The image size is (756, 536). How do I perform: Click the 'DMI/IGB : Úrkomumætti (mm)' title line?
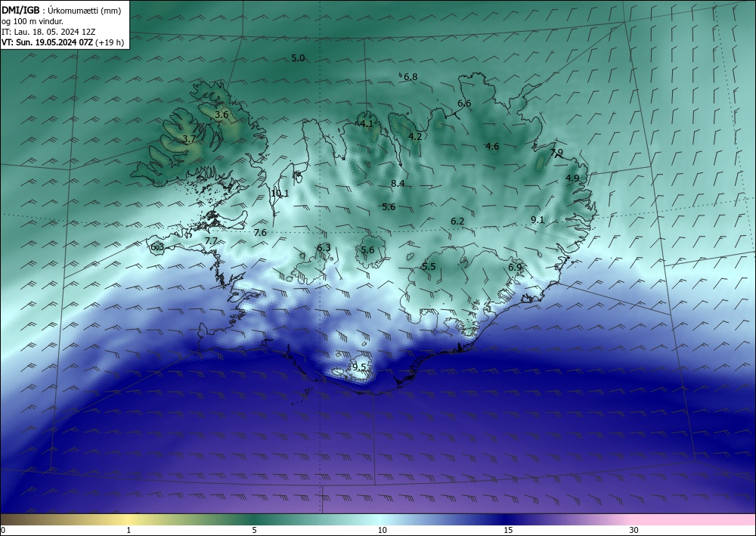(61, 11)
